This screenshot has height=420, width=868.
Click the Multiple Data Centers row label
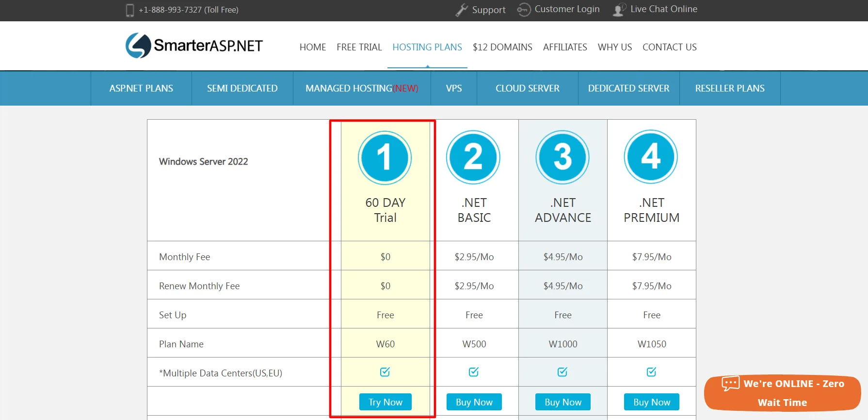pyautogui.click(x=221, y=373)
